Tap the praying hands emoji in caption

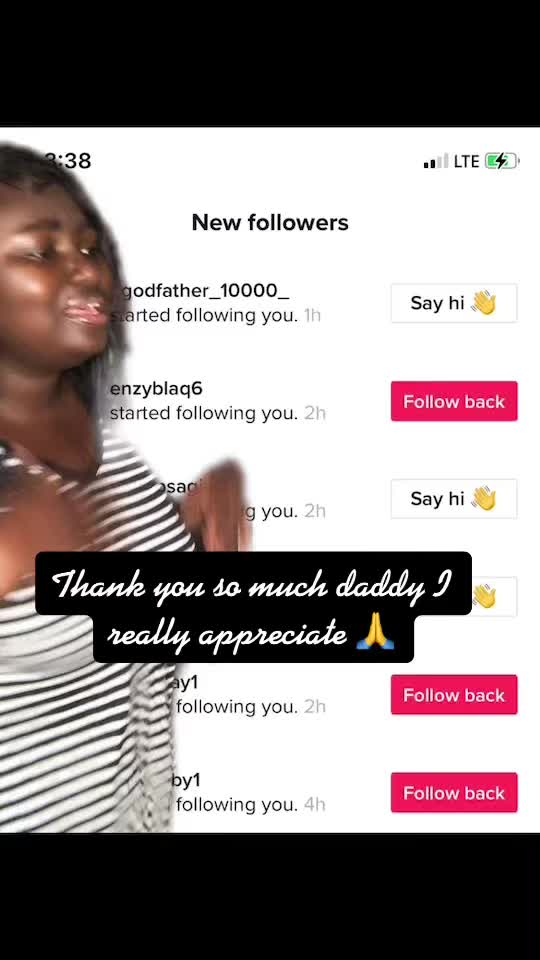375,634
